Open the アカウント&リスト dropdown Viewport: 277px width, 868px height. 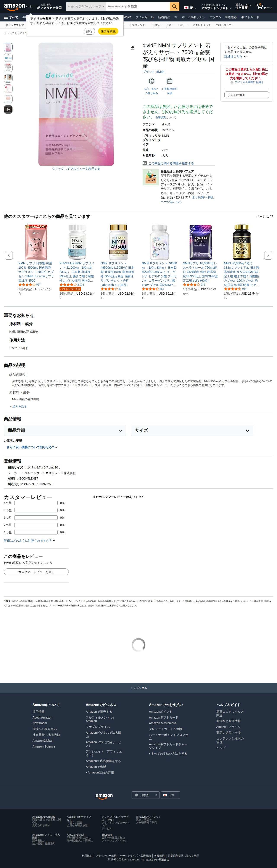[216, 7]
